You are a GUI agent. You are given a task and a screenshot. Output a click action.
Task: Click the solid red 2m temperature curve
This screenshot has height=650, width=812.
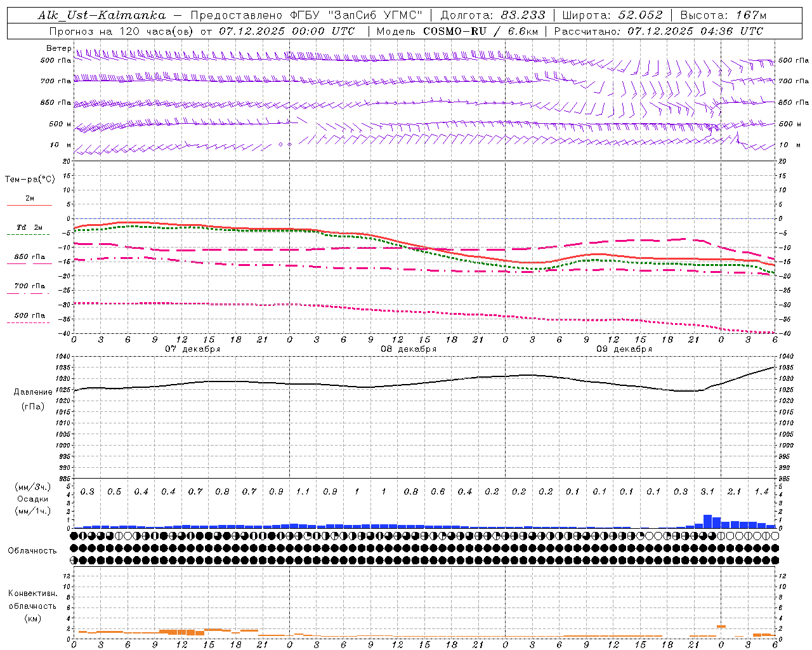(425, 248)
